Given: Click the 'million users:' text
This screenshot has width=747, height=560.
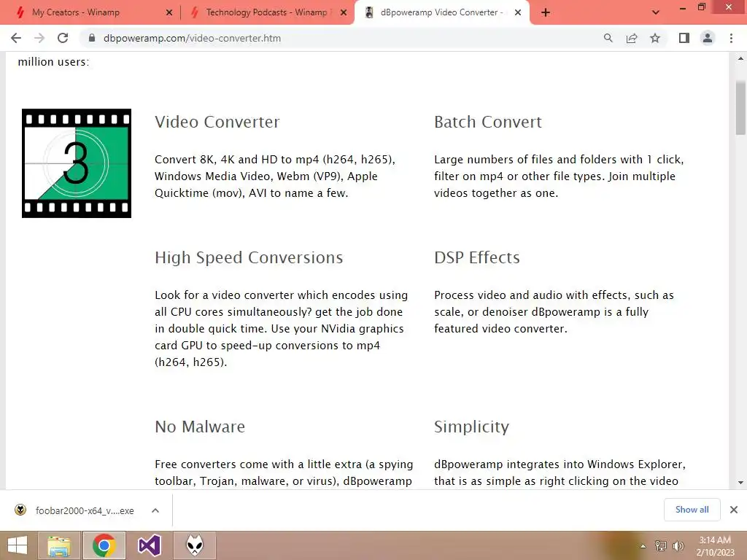Looking at the screenshot, I should [x=53, y=62].
